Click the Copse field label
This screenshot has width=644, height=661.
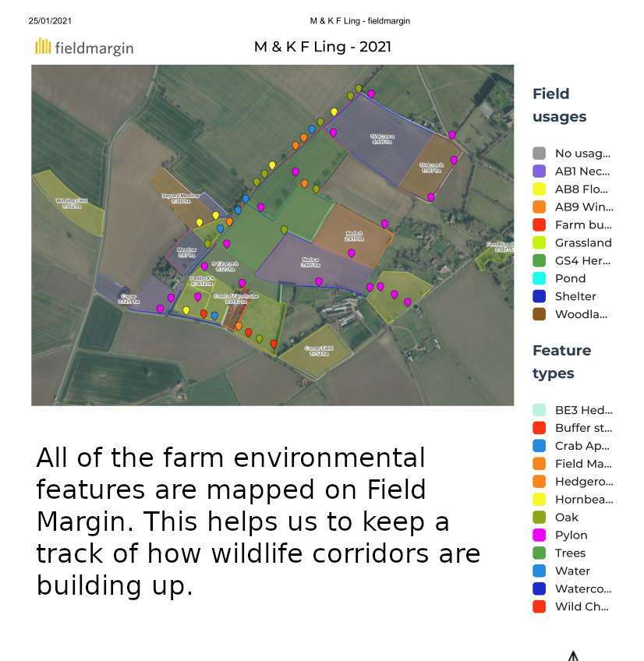pyautogui.click(x=128, y=299)
